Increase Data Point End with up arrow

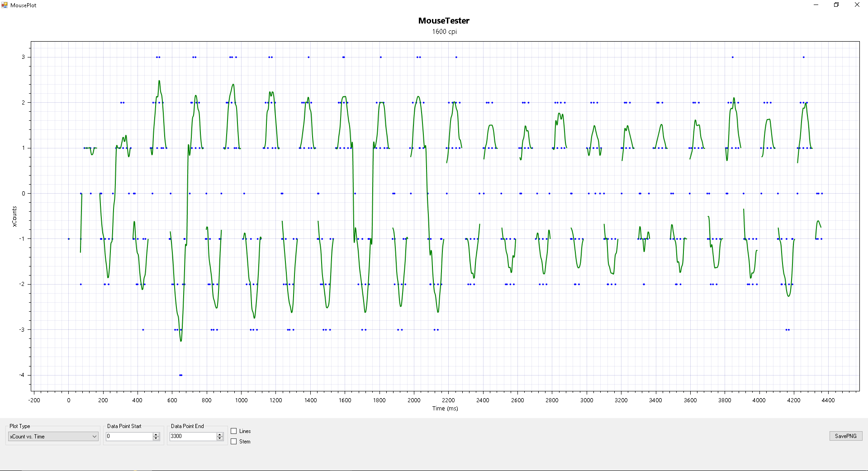[220, 435]
